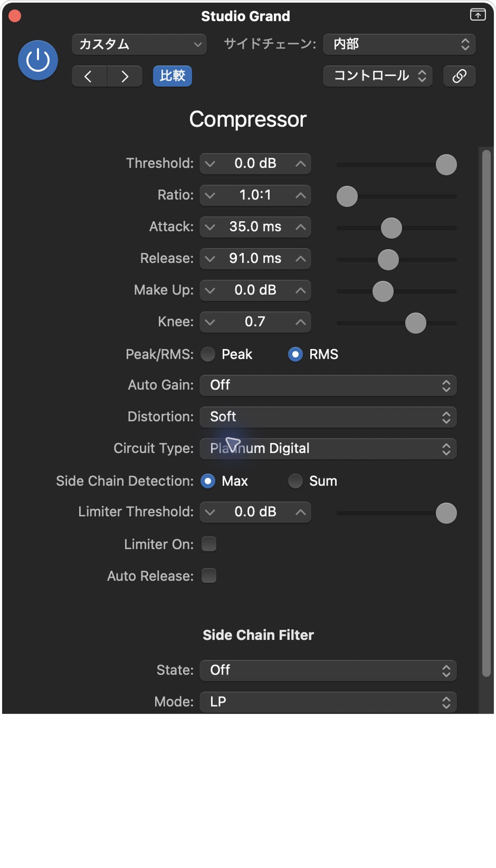
Task: Decrease Knee with down arrow
Action: pos(210,322)
